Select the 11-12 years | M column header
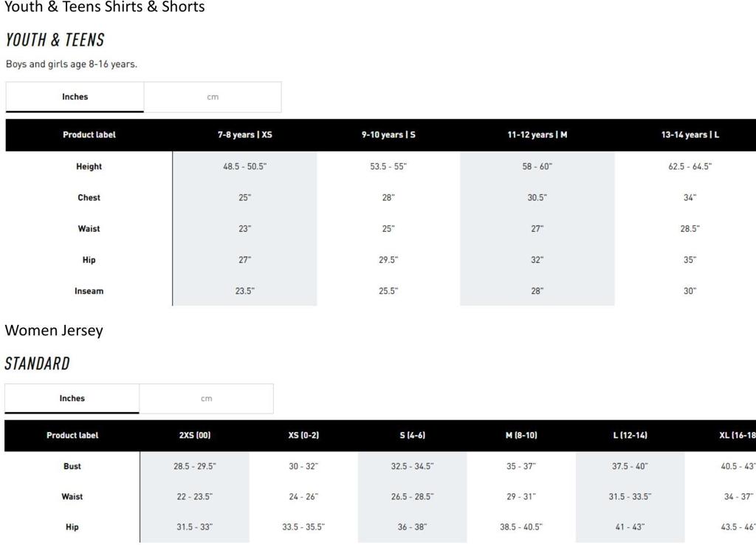756x545 pixels. point(537,134)
